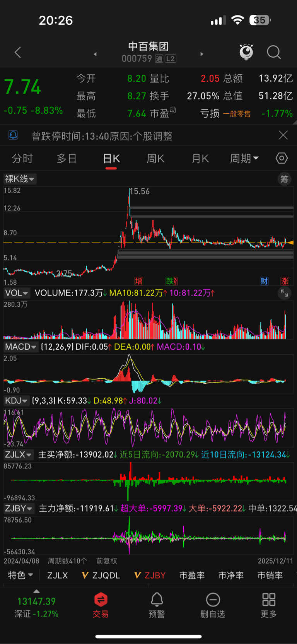The width and height of the screenshot is (297, 644).
Task: Select the ZJQDL VIP indicator
Action: coord(101,576)
